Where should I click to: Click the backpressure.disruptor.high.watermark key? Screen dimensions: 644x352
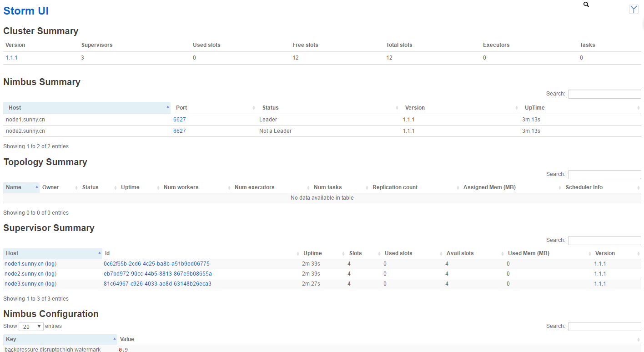[52, 349]
